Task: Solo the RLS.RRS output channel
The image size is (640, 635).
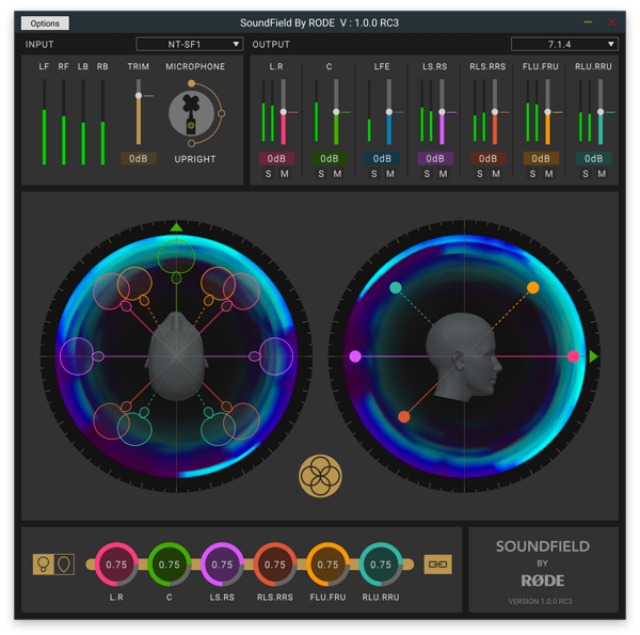Action: 480,174
